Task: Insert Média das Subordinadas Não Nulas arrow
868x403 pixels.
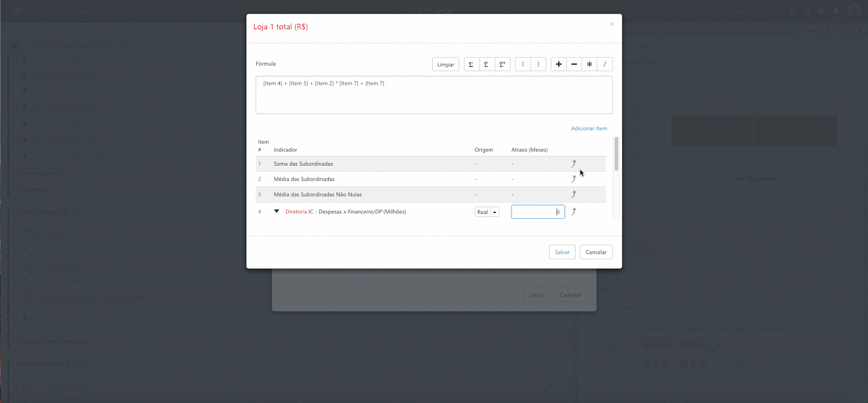Action: coord(573,194)
